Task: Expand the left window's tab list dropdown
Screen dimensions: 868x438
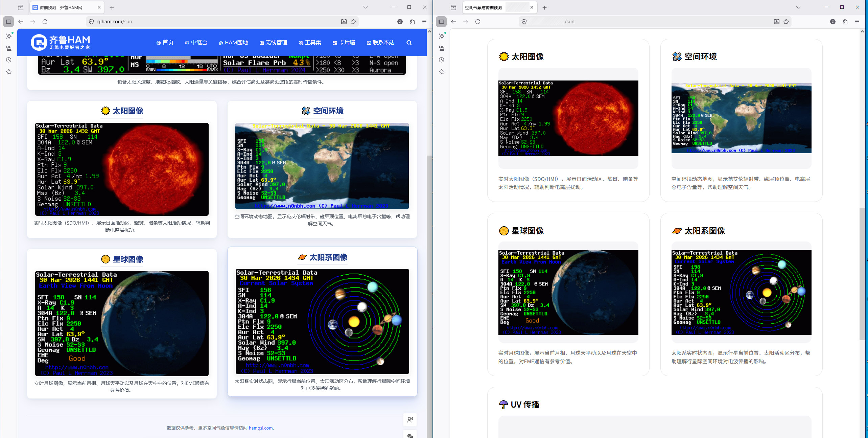Action: [365, 7]
